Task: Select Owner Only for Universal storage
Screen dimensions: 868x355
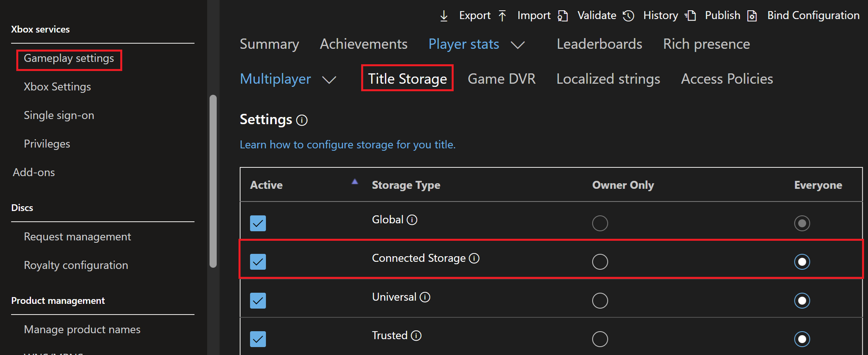Action: [600, 301]
